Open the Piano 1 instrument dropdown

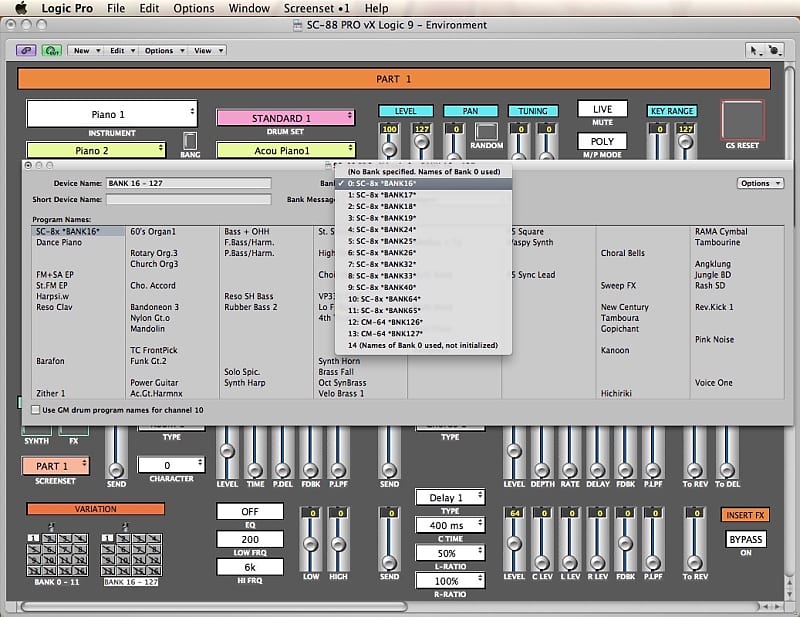click(112, 114)
